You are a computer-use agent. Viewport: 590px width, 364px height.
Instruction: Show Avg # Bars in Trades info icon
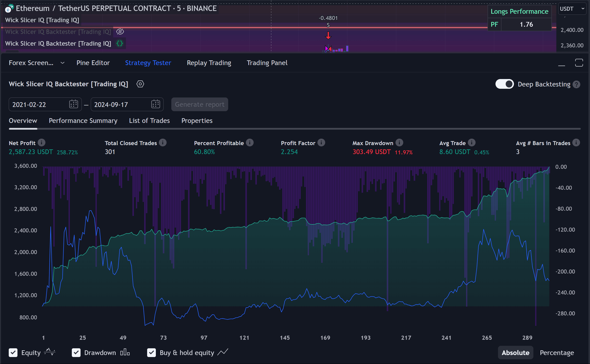point(576,143)
